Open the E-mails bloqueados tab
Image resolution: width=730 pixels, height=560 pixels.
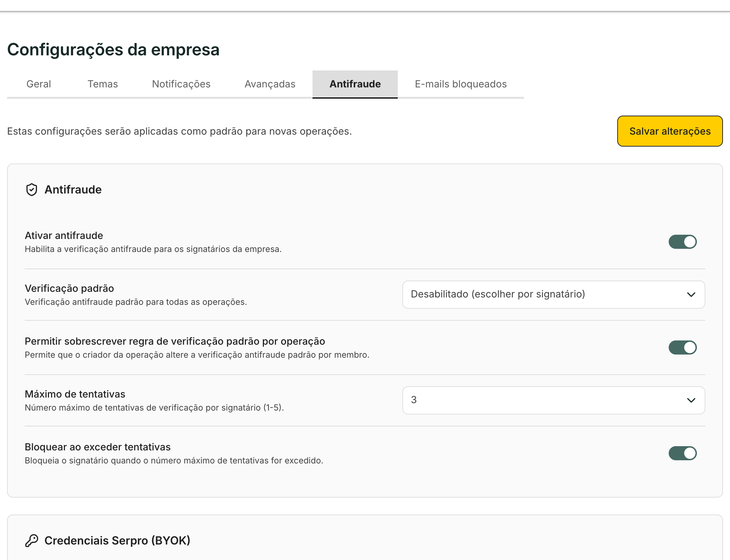460,84
